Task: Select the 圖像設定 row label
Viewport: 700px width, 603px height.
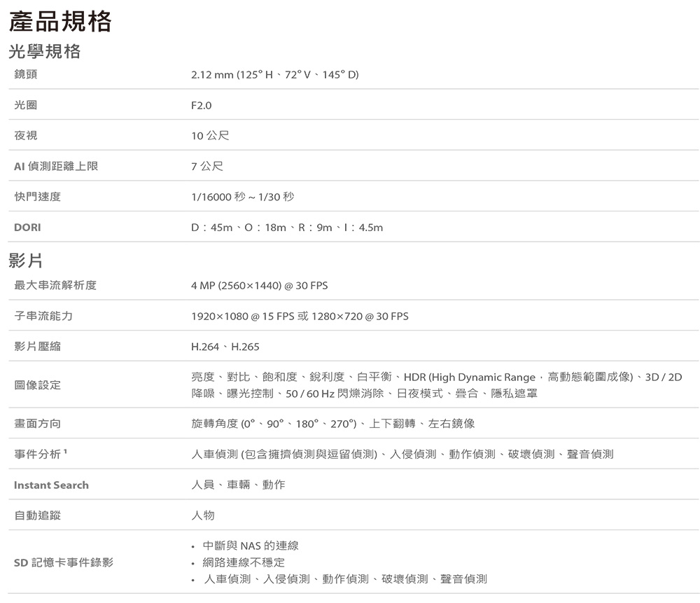Action: [x=38, y=384]
